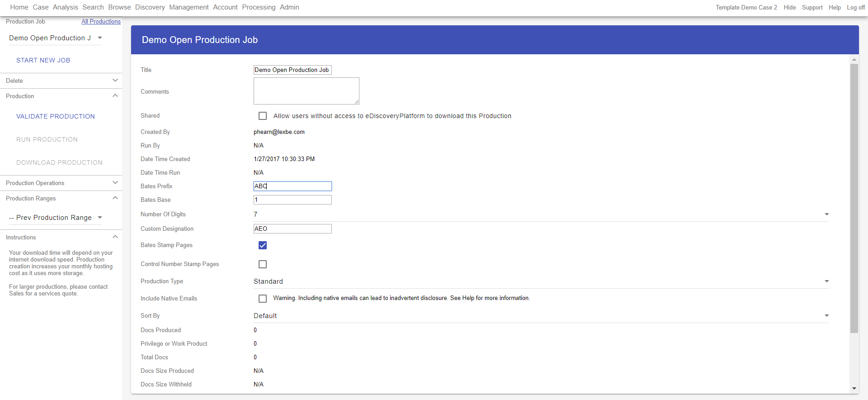Open the Account menu
The image size is (868, 400).
click(226, 7)
